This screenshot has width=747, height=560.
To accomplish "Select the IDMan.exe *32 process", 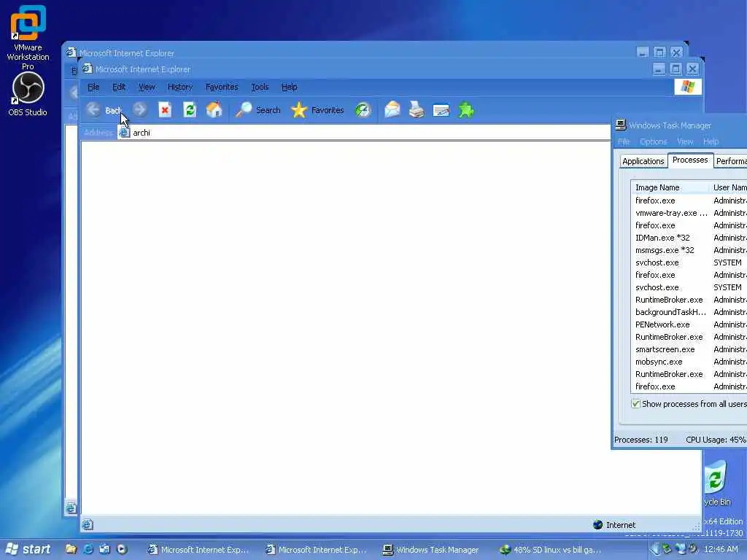I will tap(689, 238).
